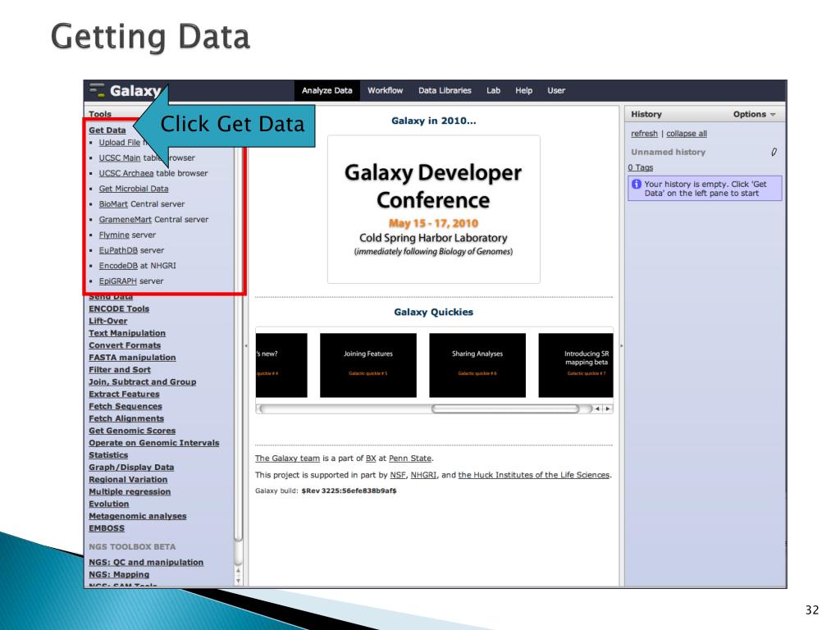Click collapse all in History panel
This screenshot has width=840, height=630.
(687, 134)
